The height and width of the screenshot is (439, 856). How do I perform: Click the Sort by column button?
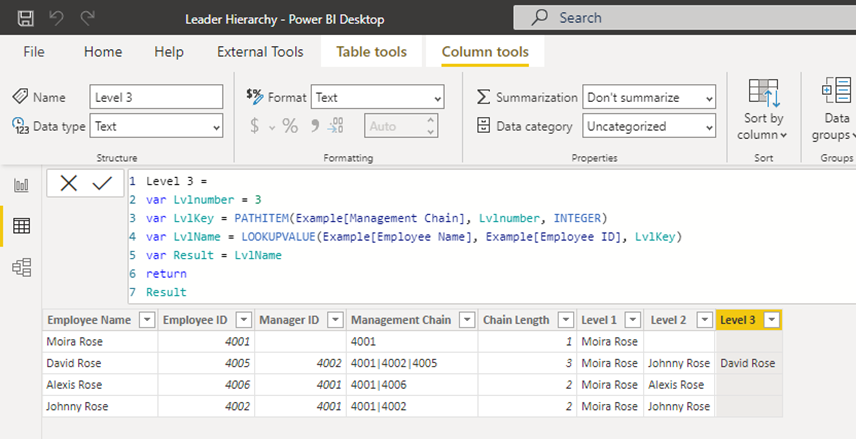[x=763, y=110]
